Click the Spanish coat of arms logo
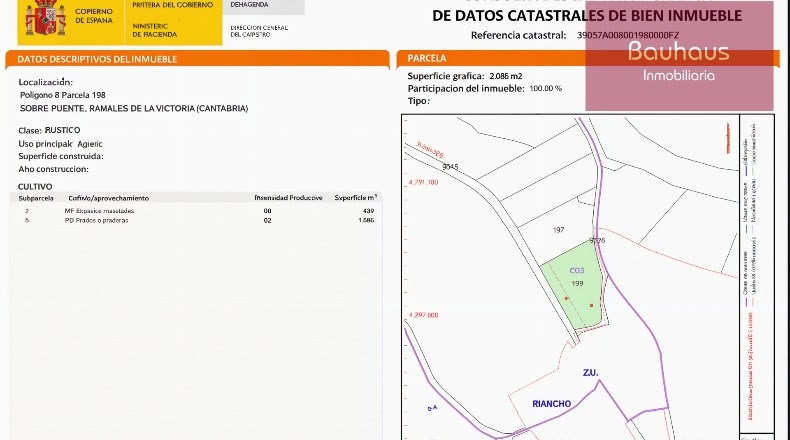790x440 pixels. [x=45, y=18]
